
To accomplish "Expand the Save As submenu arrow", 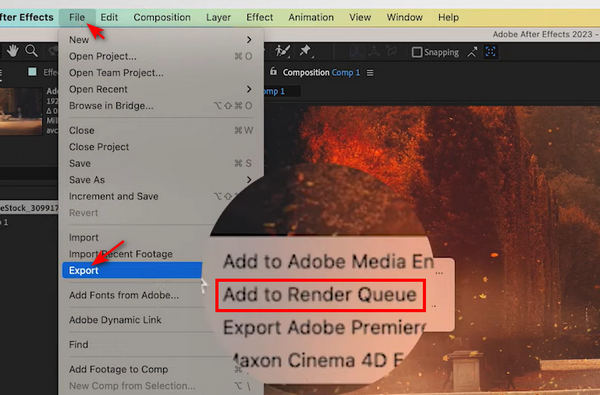I will (249, 180).
